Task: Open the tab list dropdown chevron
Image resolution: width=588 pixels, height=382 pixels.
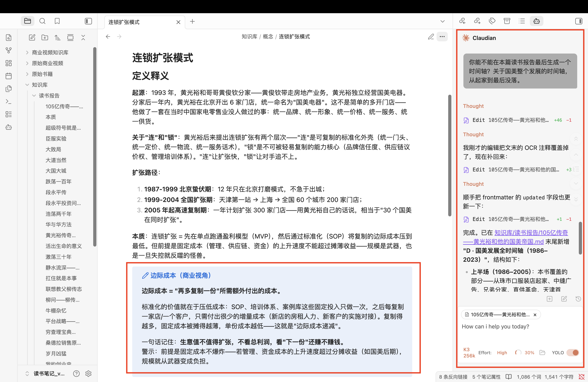Action: pos(442,21)
